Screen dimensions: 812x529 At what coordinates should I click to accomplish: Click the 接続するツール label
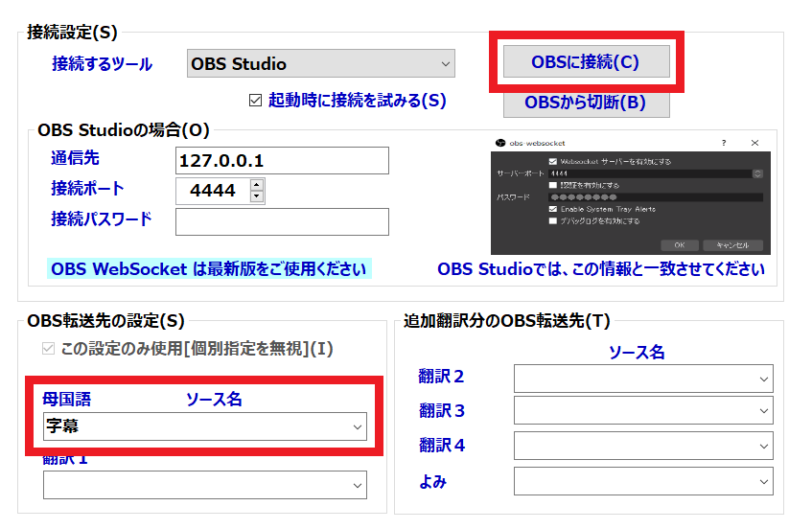102,63
